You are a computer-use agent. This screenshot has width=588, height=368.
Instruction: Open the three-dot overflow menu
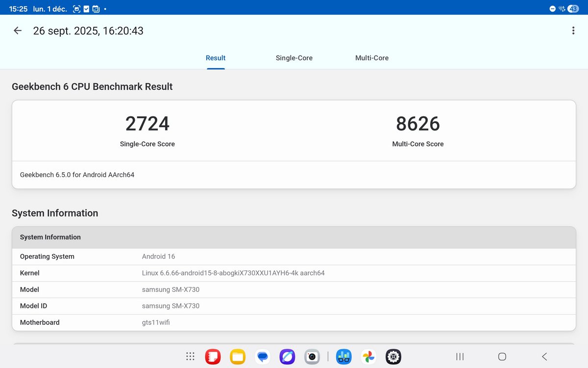coord(572,30)
